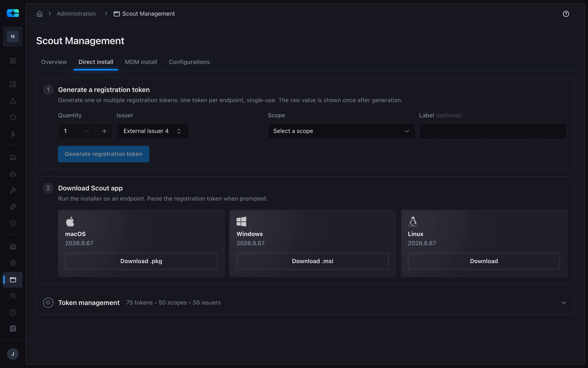Switch to the Overview tab
Screen dimensions: 588x368
(x=54, y=62)
